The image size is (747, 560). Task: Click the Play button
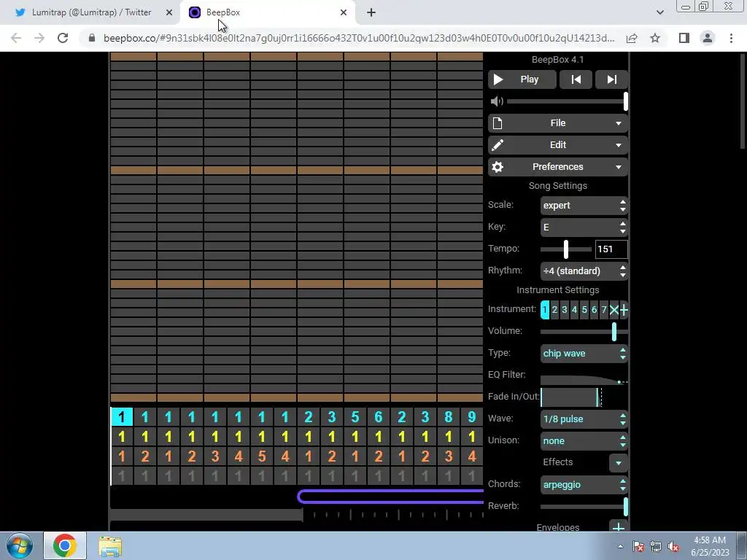(522, 79)
